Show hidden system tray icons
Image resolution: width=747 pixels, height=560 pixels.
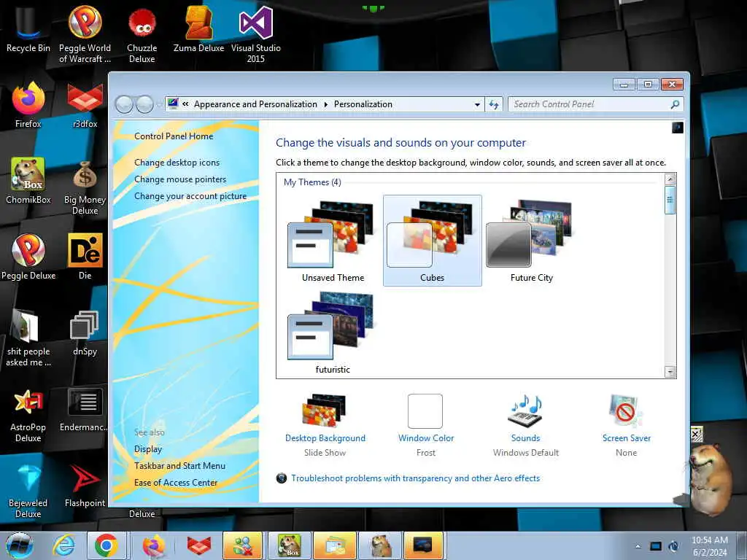point(638,546)
